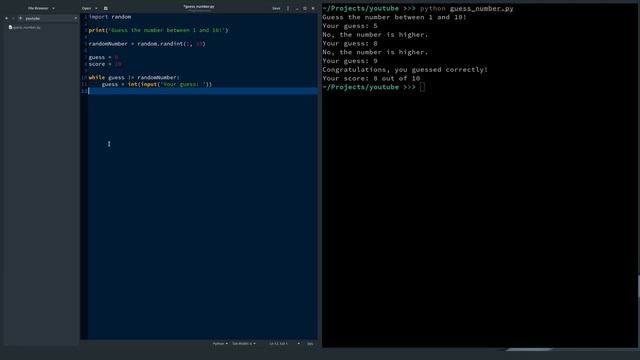Screen dimensions: 640x360
Task: Open dropdown arrow next to INS indicator
Action: 299,344
